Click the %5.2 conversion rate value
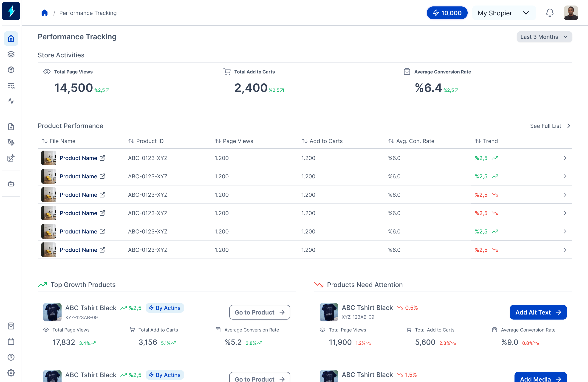This screenshot has width=588, height=382. coord(233,342)
